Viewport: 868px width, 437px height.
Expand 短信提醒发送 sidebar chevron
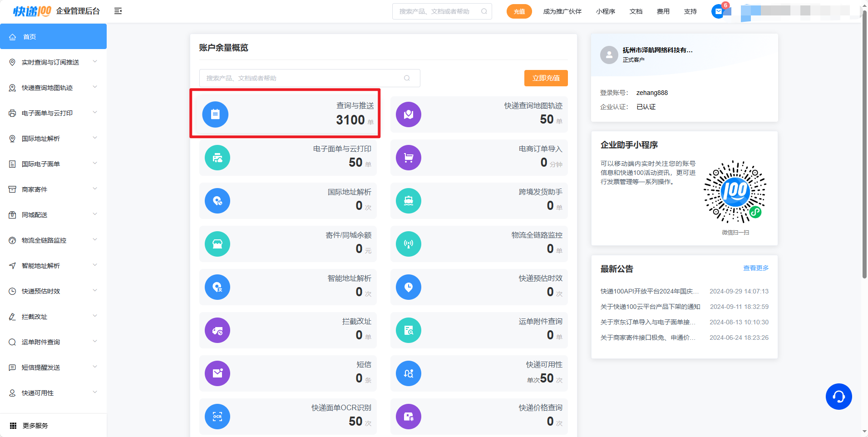[95, 367]
